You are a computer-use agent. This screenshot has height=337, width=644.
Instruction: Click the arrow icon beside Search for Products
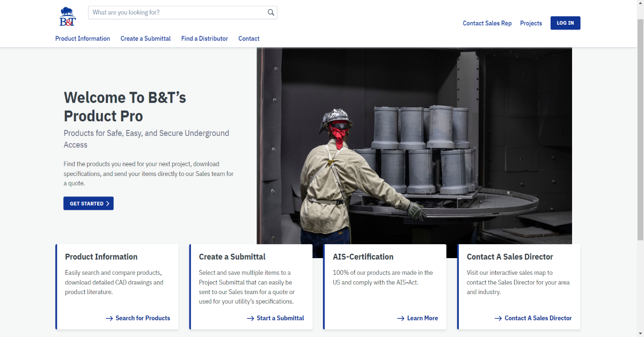(x=109, y=318)
